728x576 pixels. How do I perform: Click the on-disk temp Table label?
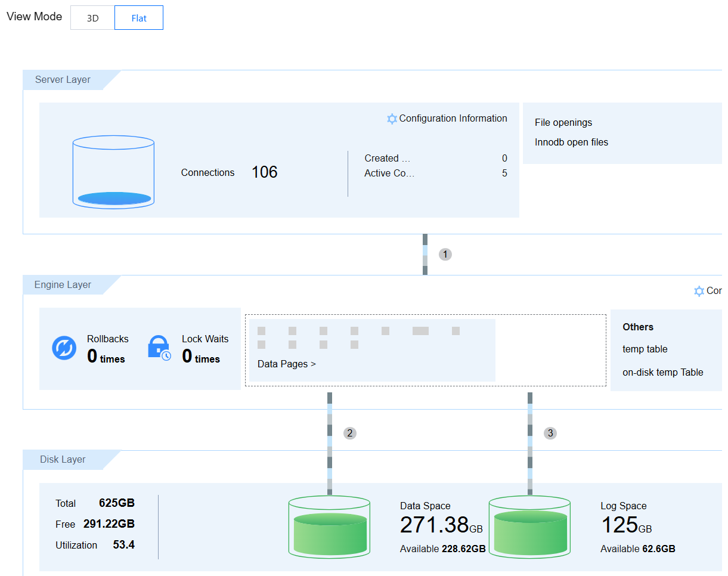[663, 373]
